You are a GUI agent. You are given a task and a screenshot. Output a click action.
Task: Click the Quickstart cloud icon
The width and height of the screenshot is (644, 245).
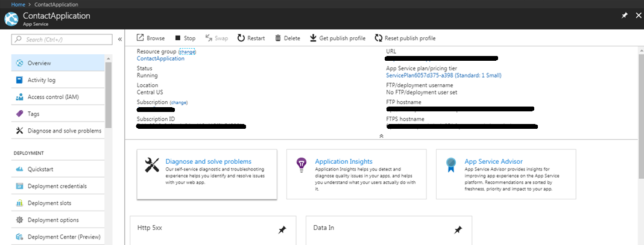tap(19, 169)
